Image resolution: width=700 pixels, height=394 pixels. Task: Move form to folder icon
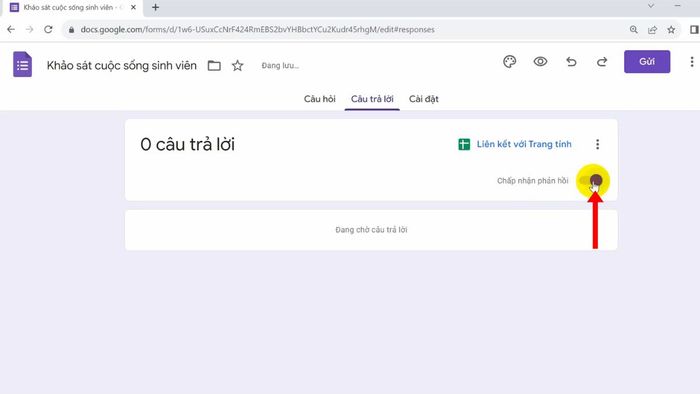click(x=214, y=66)
